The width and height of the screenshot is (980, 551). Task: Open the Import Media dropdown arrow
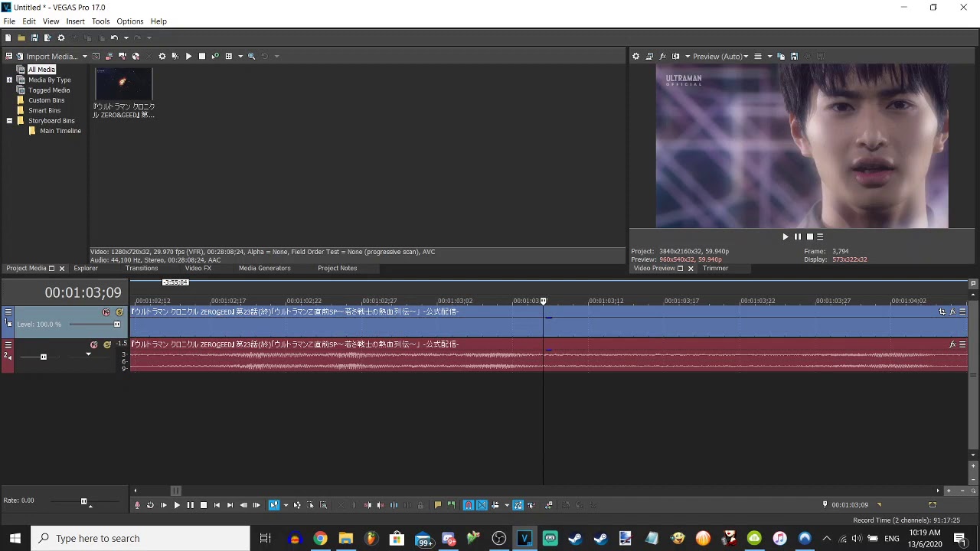(x=85, y=56)
